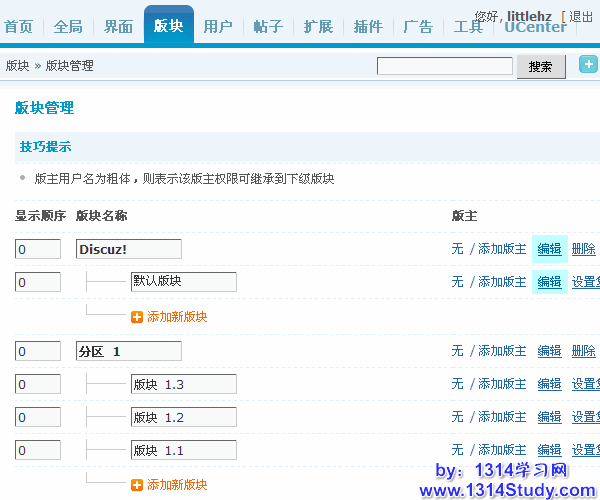Click the orange plus icon under 默认版块
This screenshot has width=600, height=500.
click(137, 316)
